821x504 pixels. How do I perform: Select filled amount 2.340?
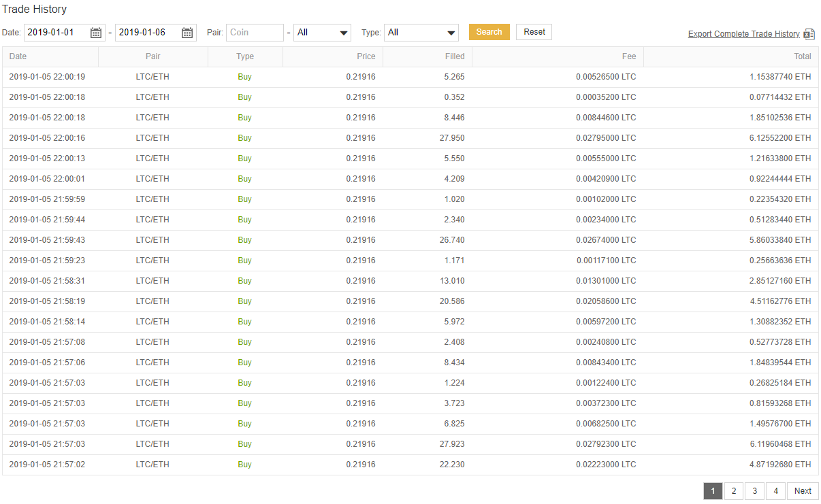click(454, 220)
